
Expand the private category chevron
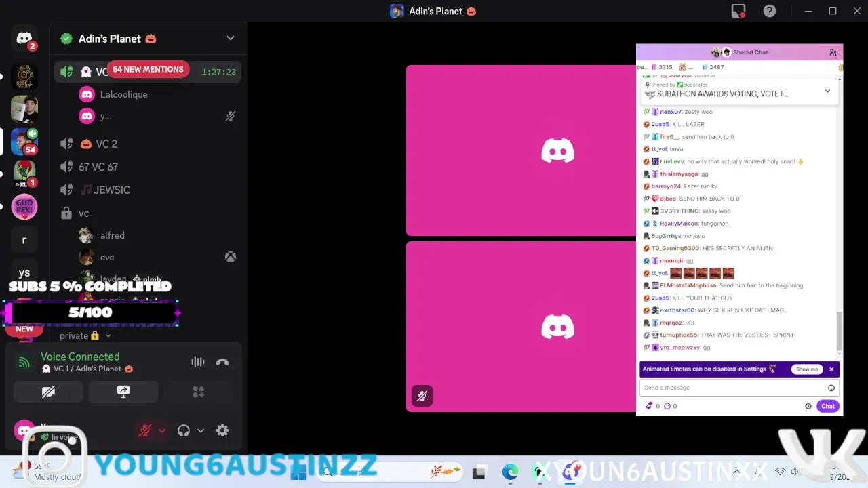108,336
